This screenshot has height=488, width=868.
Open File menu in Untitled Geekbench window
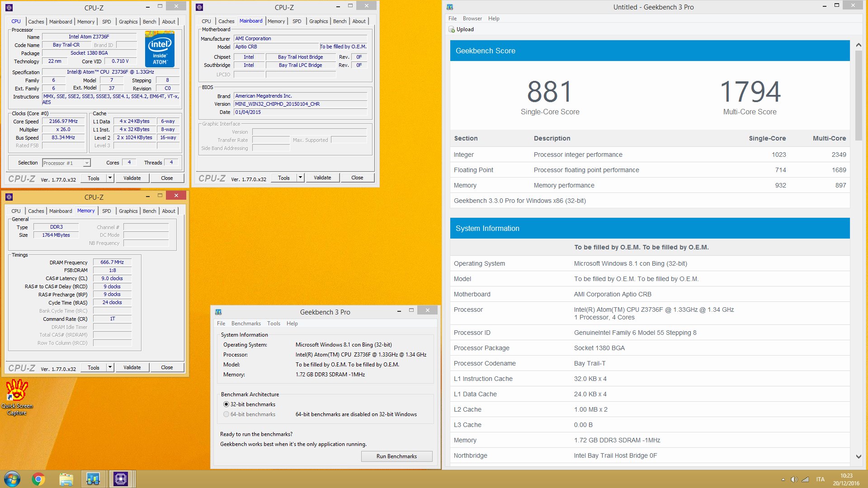click(453, 19)
